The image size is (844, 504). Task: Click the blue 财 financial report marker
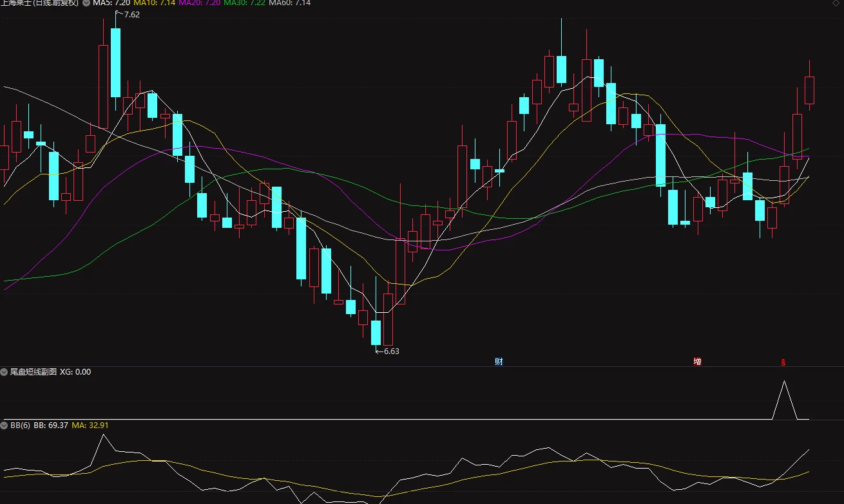click(499, 362)
